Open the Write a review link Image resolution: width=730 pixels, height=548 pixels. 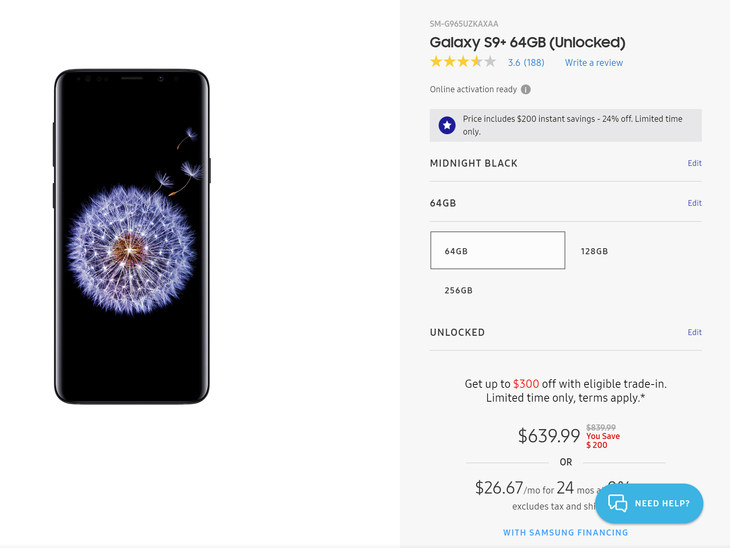(x=594, y=63)
